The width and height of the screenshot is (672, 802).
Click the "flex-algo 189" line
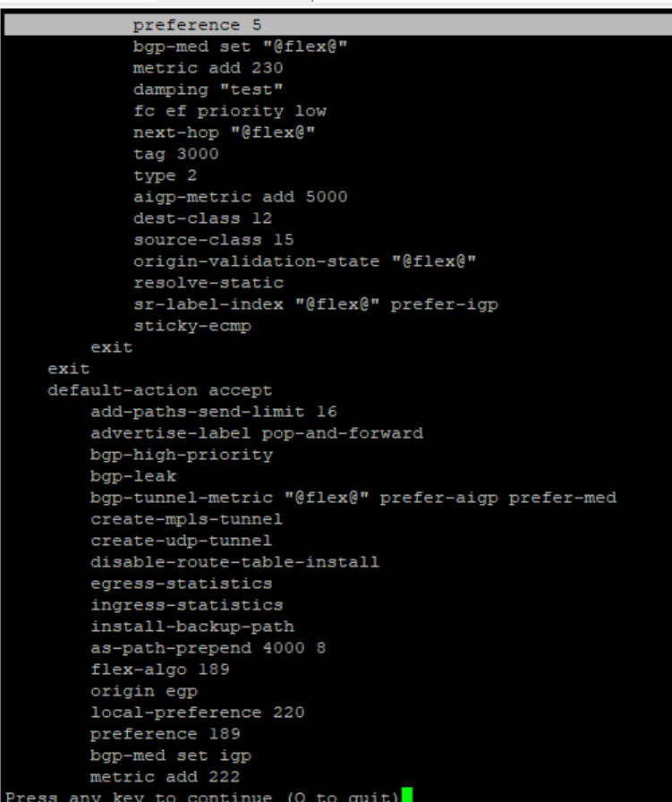click(x=159, y=670)
